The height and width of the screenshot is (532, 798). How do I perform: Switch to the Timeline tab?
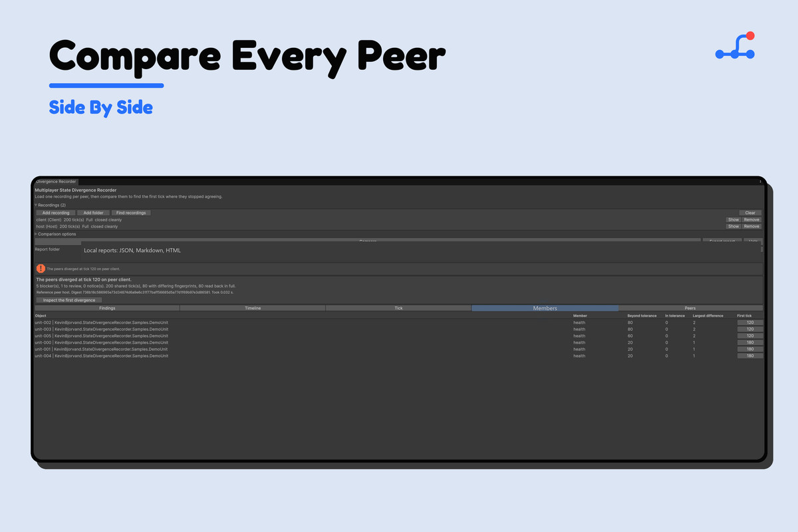coord(253,309)
